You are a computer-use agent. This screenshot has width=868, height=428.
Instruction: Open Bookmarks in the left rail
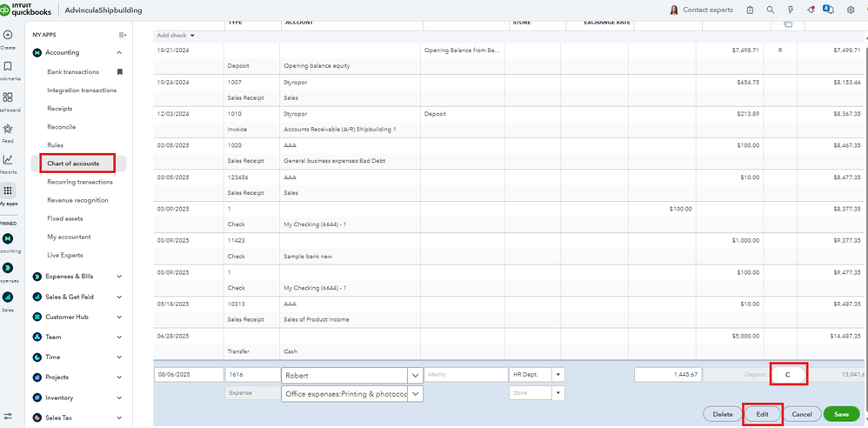(8, 66)
